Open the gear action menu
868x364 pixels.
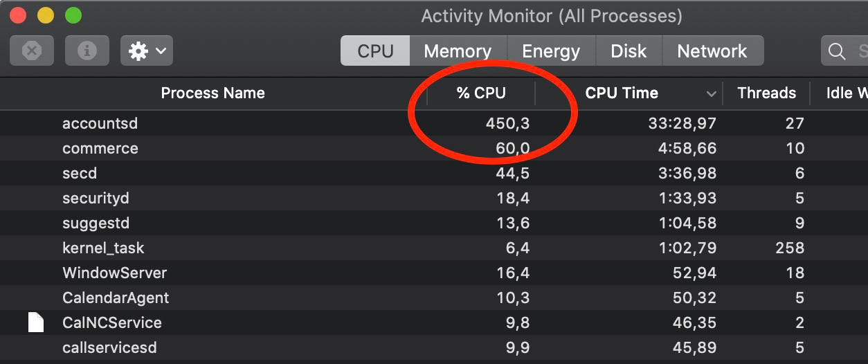tap(147, 51)
